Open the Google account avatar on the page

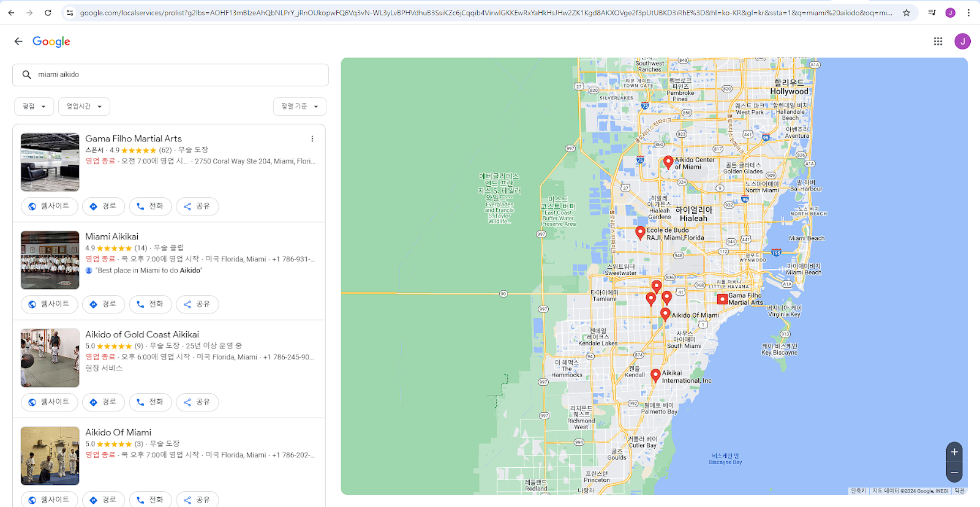(962, 41)
